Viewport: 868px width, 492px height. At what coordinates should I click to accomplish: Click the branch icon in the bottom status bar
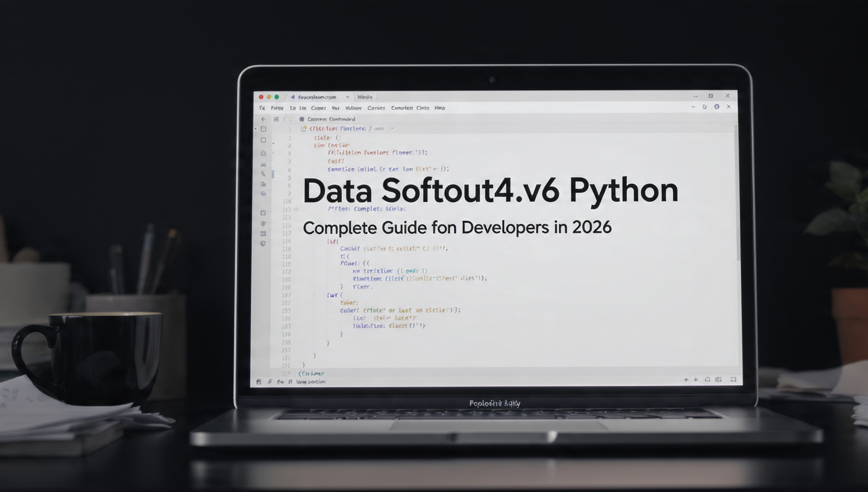[x=269, y=381]
